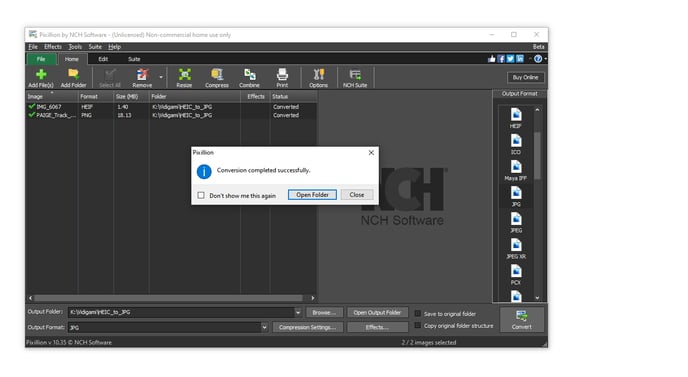
Task: Select the PAIGE_Track file row
Action: coord(172,115)
